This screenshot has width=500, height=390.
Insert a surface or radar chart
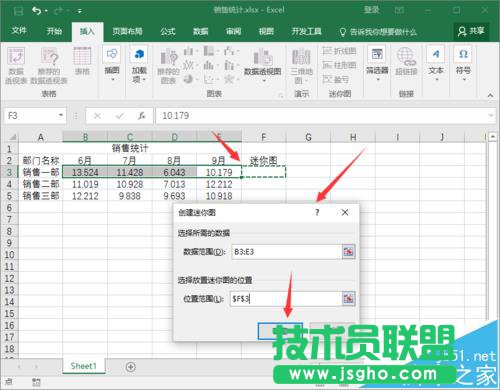[x=231, y=79]
